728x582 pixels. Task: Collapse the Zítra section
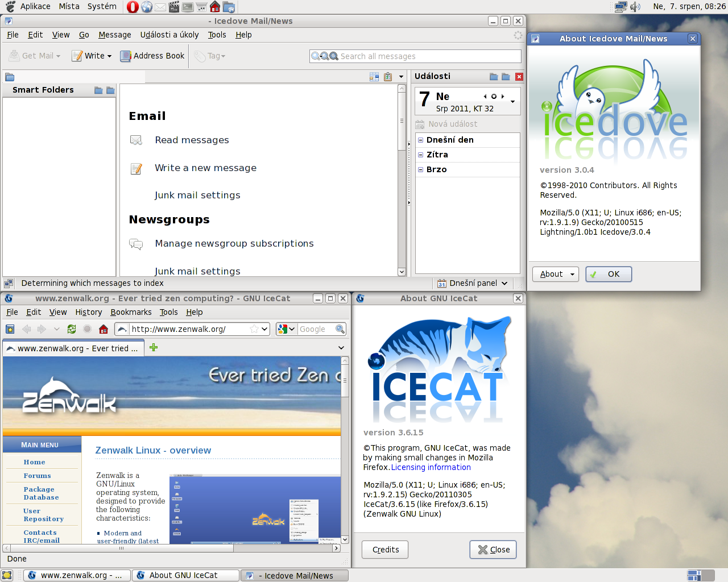[421, 155]
